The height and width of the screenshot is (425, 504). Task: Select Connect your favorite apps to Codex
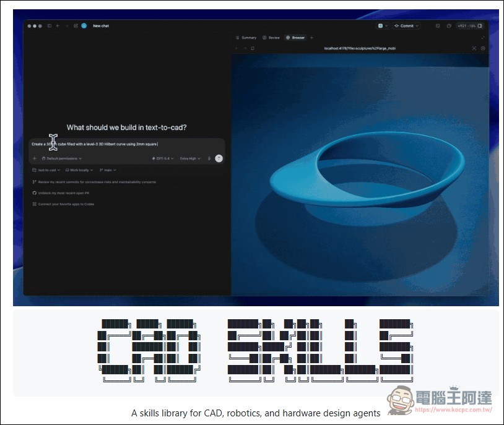tap(63, 204)
